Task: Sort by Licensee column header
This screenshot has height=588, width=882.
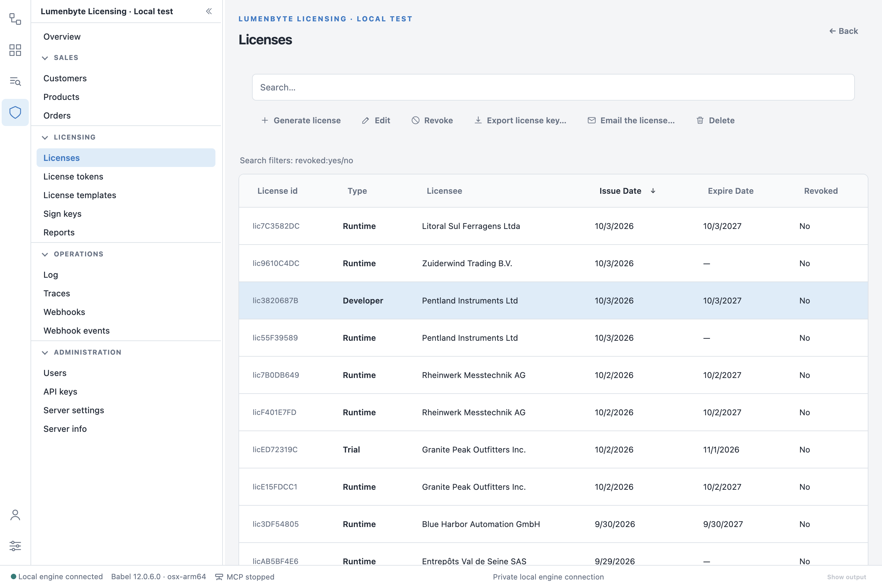Action: coord(444,191)
